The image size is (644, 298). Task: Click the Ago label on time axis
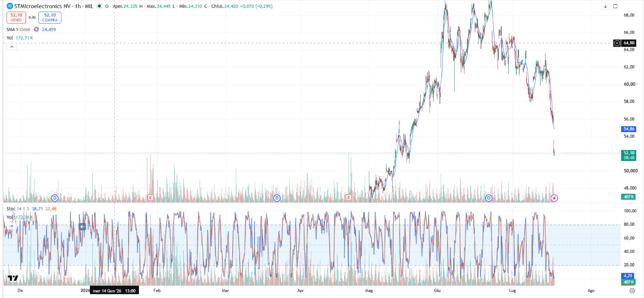(x=591, y=291)
